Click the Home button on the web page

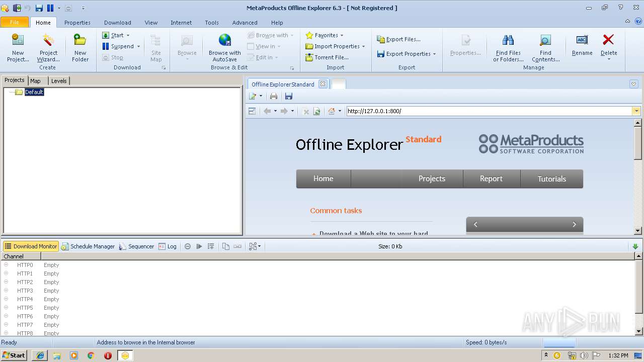pyautogui.click(x=323, y=178)
